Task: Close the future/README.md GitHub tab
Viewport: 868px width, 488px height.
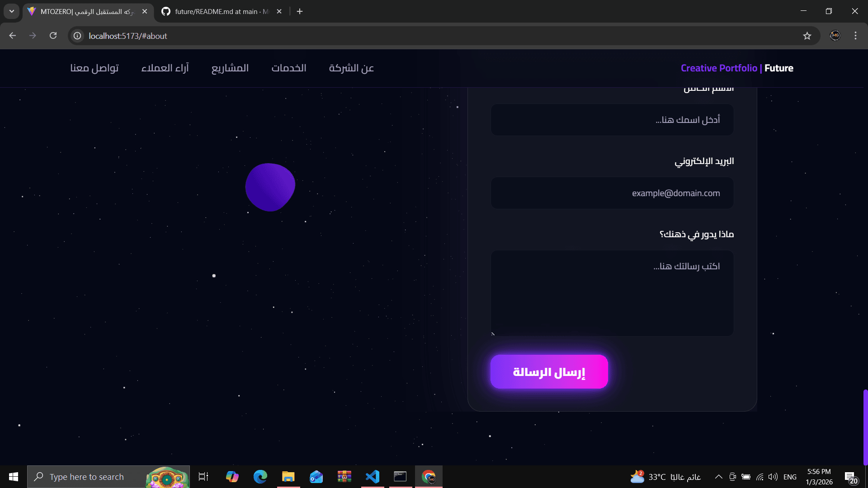Action: 279,11
